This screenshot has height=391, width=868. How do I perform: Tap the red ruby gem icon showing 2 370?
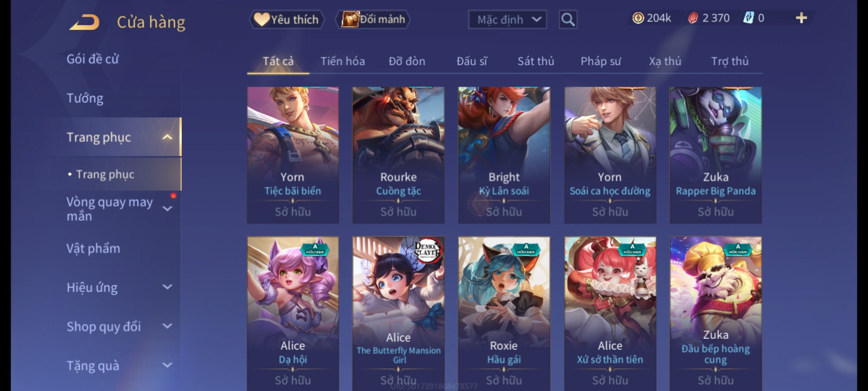pyautogui.click(x=693, y=18)
